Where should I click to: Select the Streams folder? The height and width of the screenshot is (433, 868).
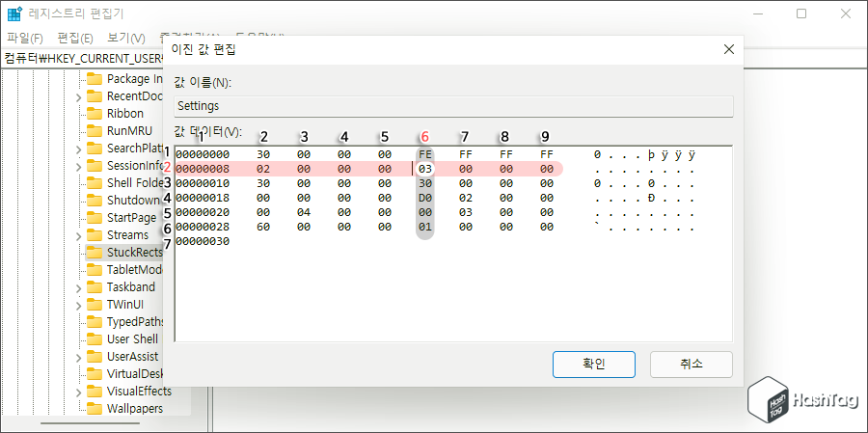tap(127, 234)
